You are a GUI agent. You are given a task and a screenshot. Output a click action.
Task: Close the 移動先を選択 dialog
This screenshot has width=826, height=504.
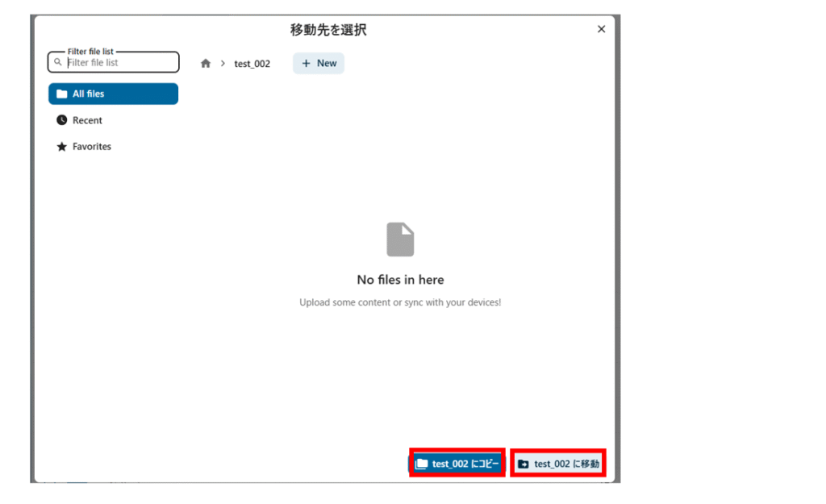pos(601,29)
